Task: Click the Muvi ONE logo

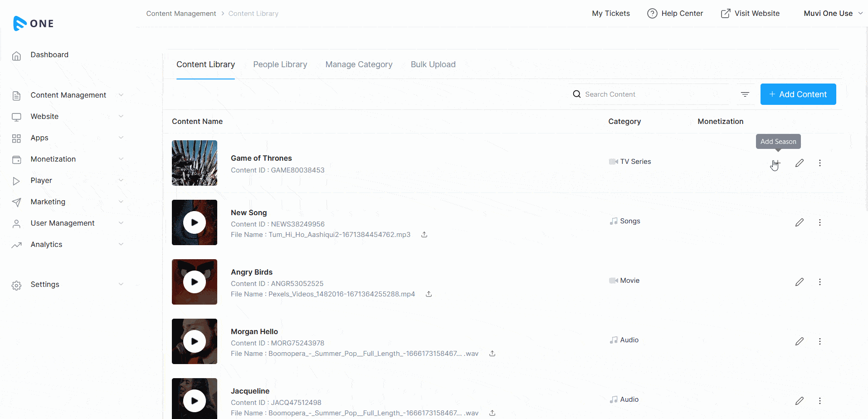Action: pos(34,23)
